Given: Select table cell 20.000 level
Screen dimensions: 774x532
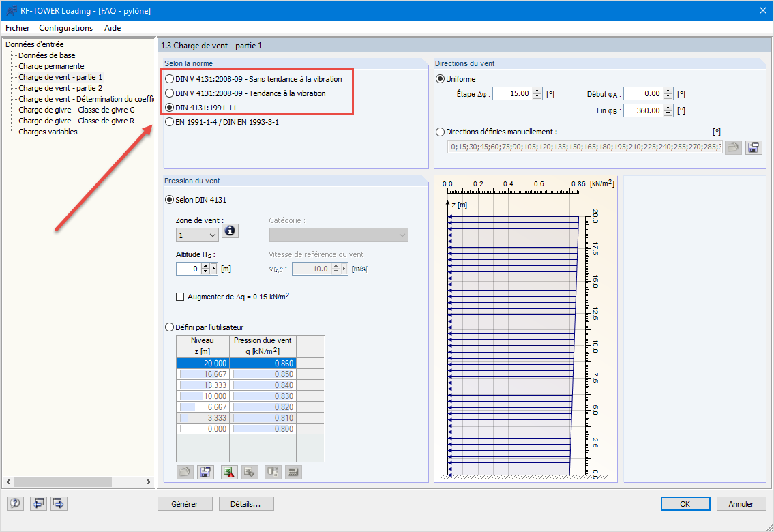Looking at the screenshot, I should point(203,364).
